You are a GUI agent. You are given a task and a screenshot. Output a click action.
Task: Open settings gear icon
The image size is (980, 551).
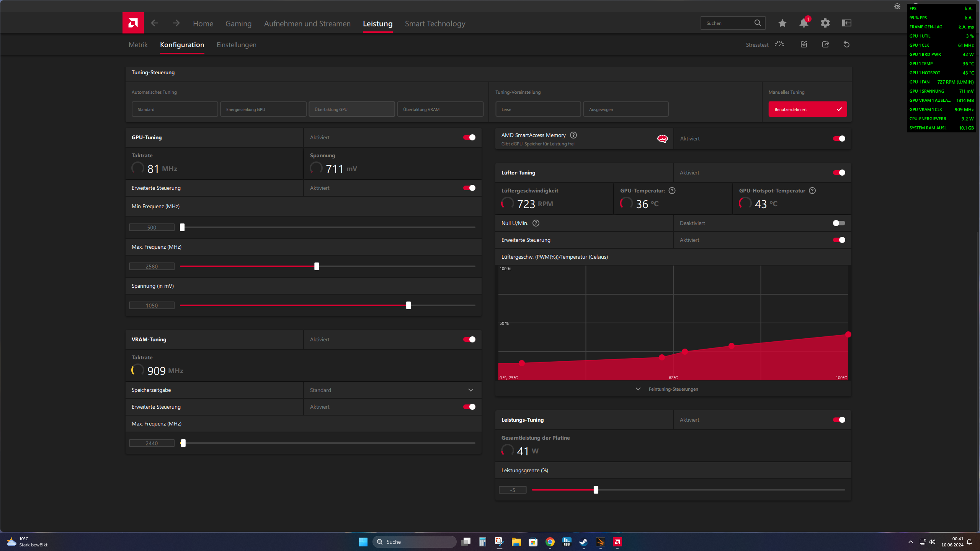point(825,23)
